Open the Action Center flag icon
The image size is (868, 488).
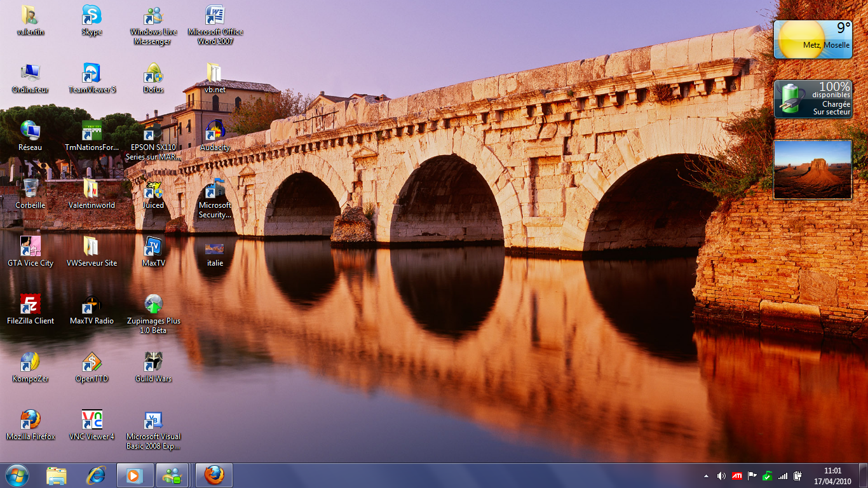pos(752,476)
